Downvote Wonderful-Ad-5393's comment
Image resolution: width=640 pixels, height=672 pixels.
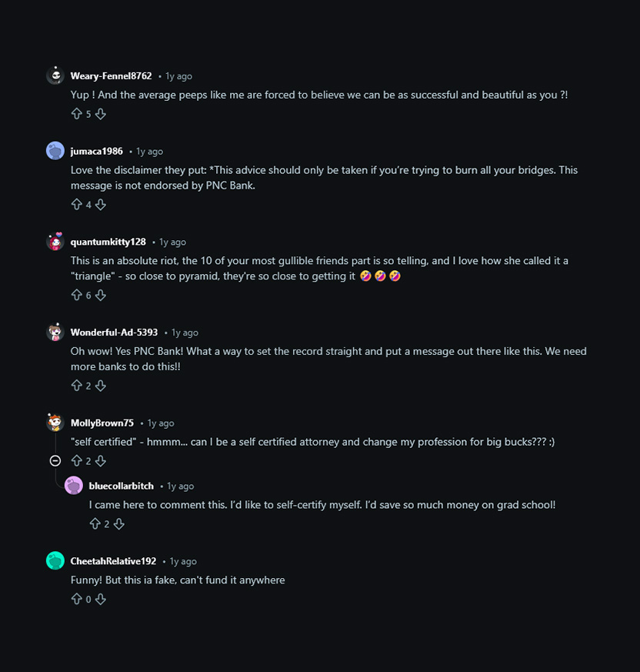pos(100,386)
